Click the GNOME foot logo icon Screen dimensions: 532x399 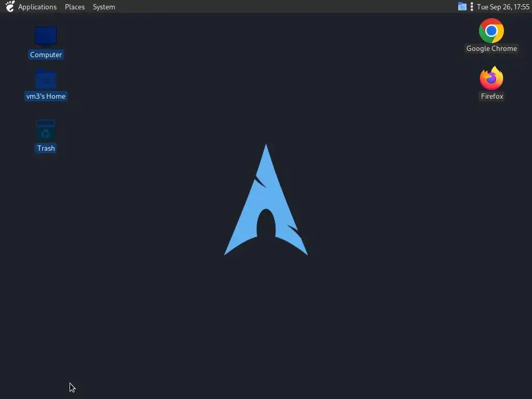10,6
